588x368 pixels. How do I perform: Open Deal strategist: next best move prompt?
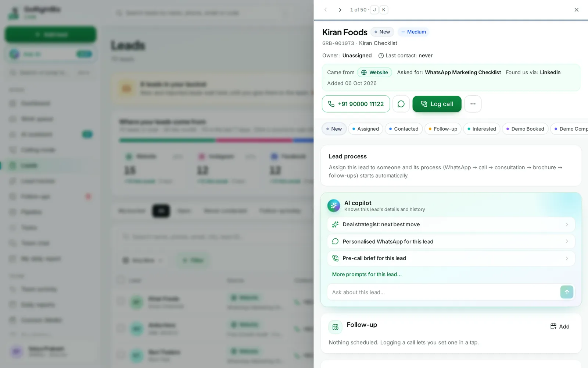[x=451, y=224]
